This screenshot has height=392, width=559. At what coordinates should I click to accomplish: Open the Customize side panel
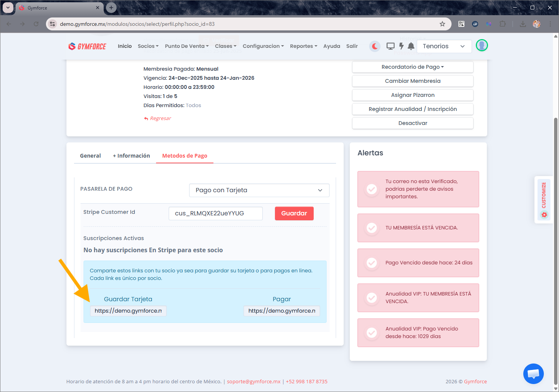coord(544,200)
